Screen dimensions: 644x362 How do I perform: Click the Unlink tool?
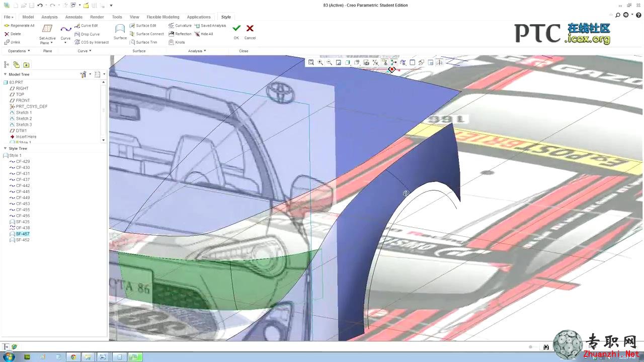[13, 42]
